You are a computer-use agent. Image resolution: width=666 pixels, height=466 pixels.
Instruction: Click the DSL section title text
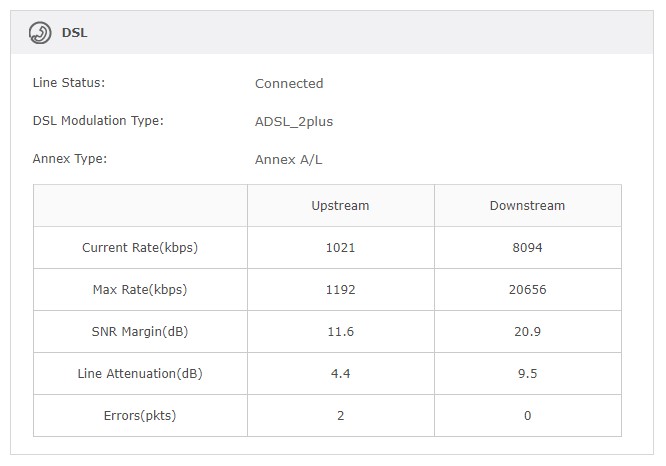click(x=75, y=32)
